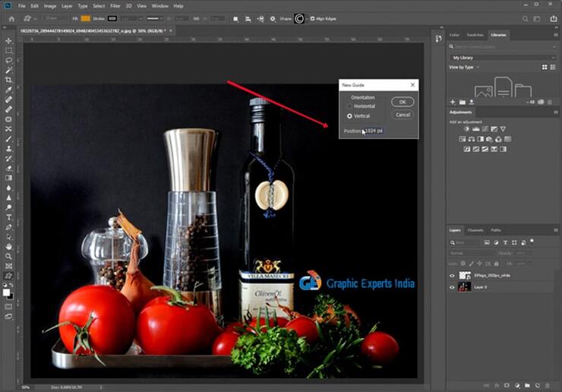Switch to the Channels tab
This screenshot has width=562, height=392.
(475, 229)
